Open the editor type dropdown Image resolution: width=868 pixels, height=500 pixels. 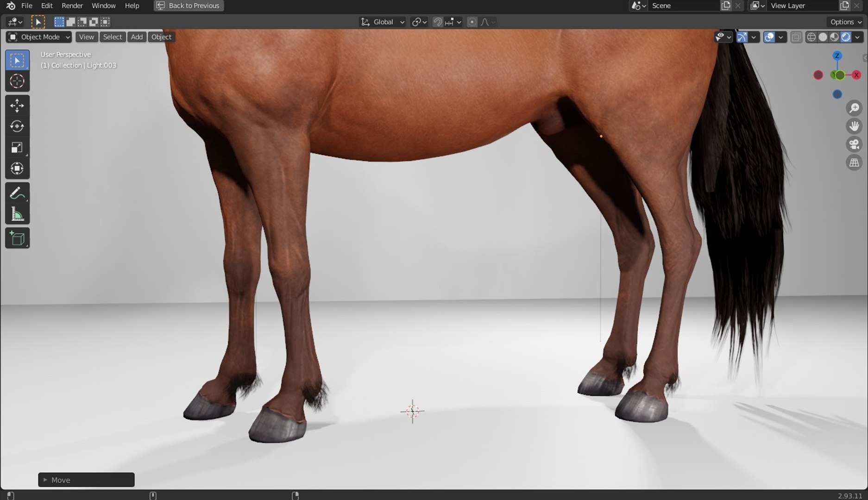[x=15, y=22]
